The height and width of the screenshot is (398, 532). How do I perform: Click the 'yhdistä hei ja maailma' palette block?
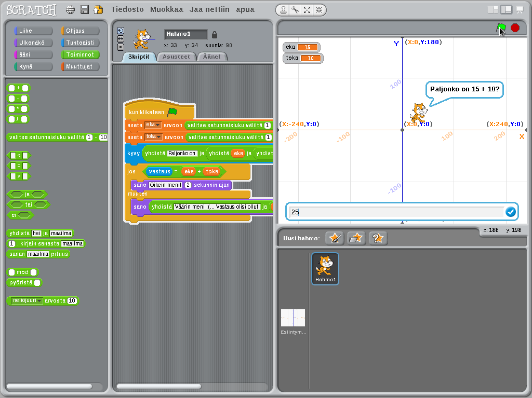pyautogui.click(x=40, y=233)
